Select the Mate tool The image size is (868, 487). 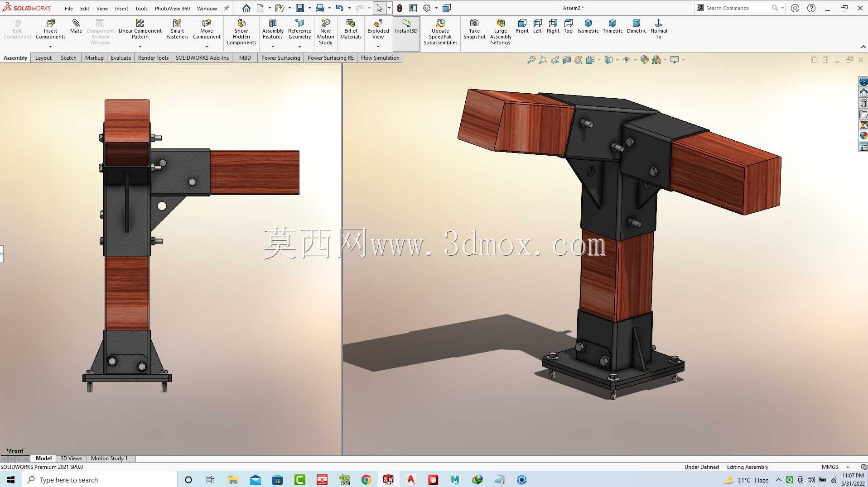[x=76, y=26]
